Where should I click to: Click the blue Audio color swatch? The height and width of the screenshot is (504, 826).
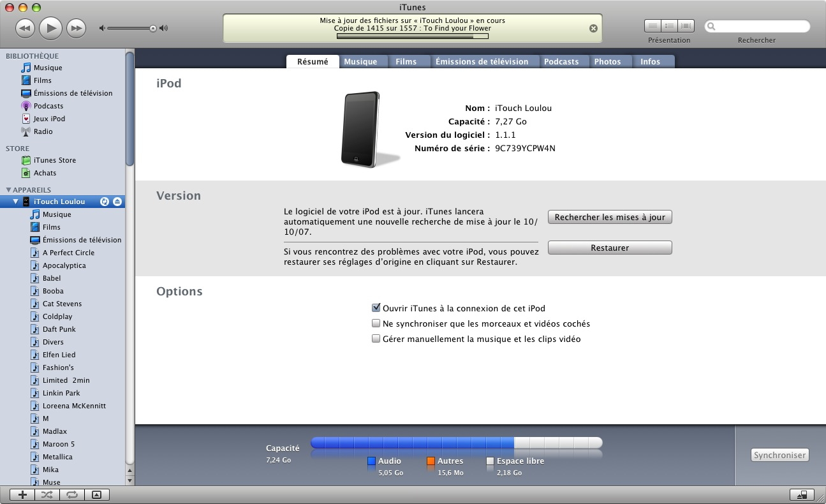coord(371,461)
